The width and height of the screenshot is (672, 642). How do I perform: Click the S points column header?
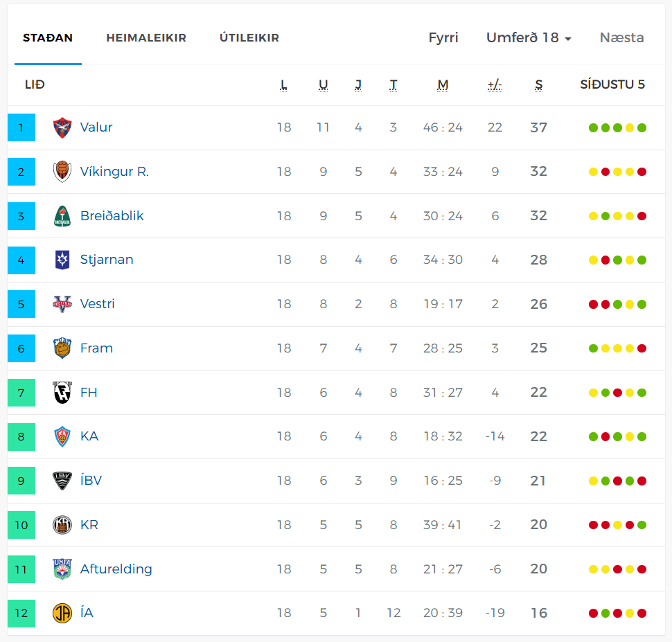538,84
